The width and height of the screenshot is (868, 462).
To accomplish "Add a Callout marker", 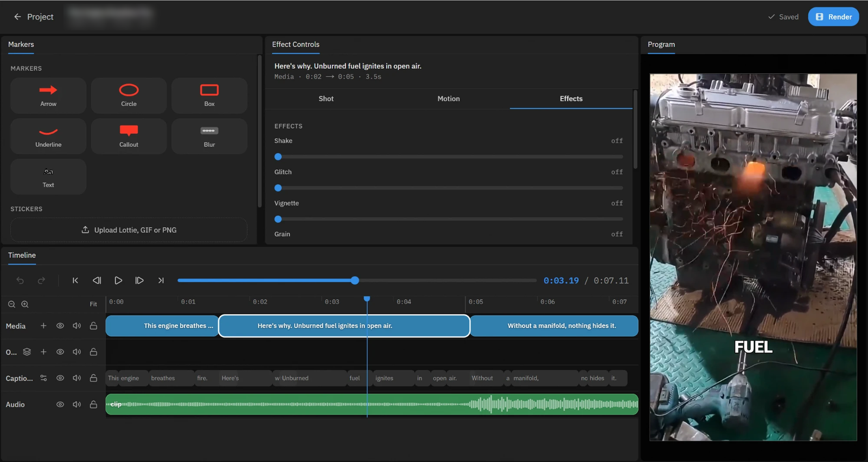I will pyautogui.click(x=129, y=136).
